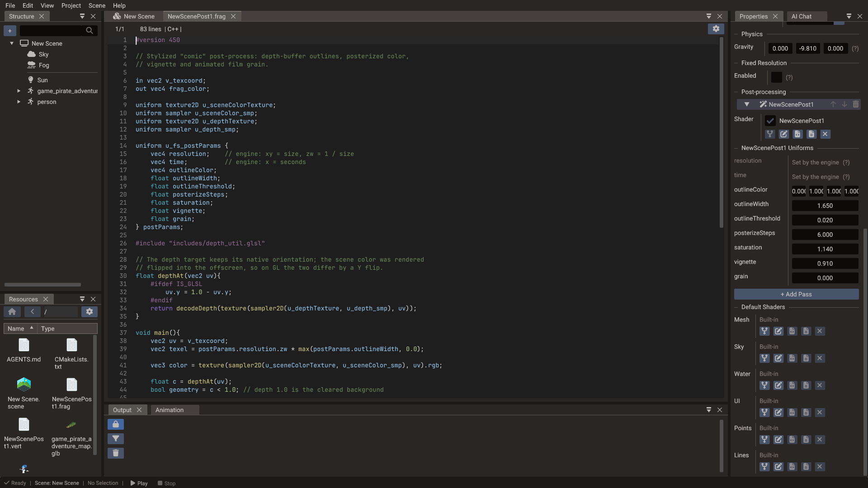Enable Fixed Resolution checkbox
The height and width of the screenshot is (488, 868).
click(x=777, y=77)
